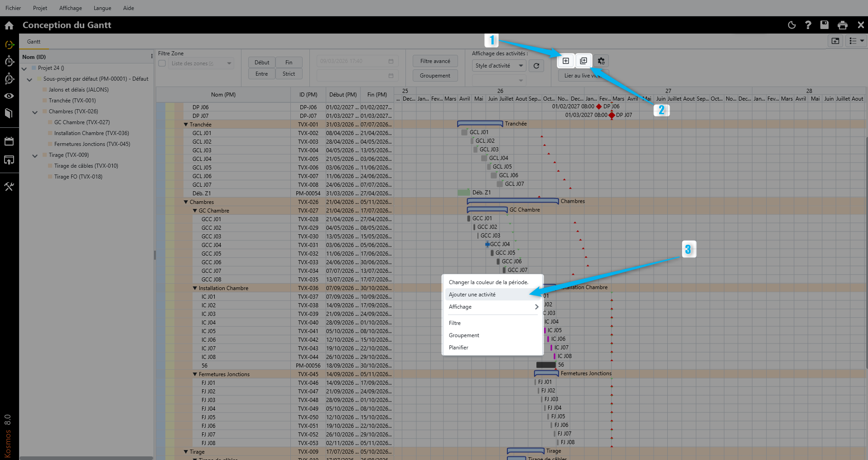
Task: Click the add multiple activities icon
Action: (x=583, y=61)
